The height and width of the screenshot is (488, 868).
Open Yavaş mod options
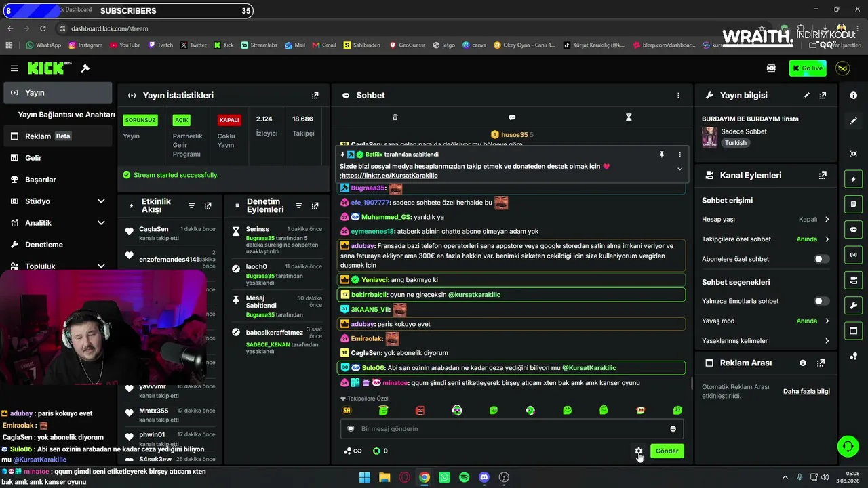point(827,321)
